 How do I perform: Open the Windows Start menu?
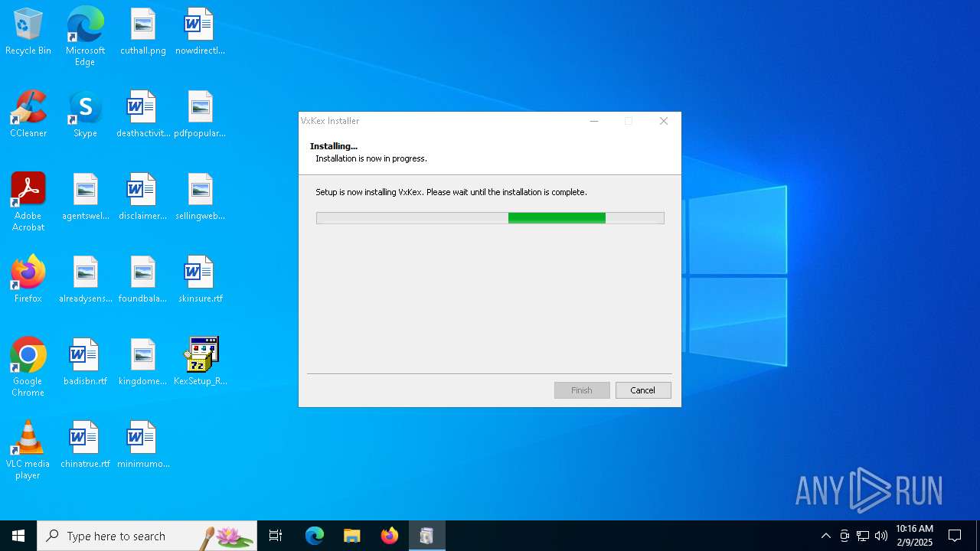(x=18, y=536)
